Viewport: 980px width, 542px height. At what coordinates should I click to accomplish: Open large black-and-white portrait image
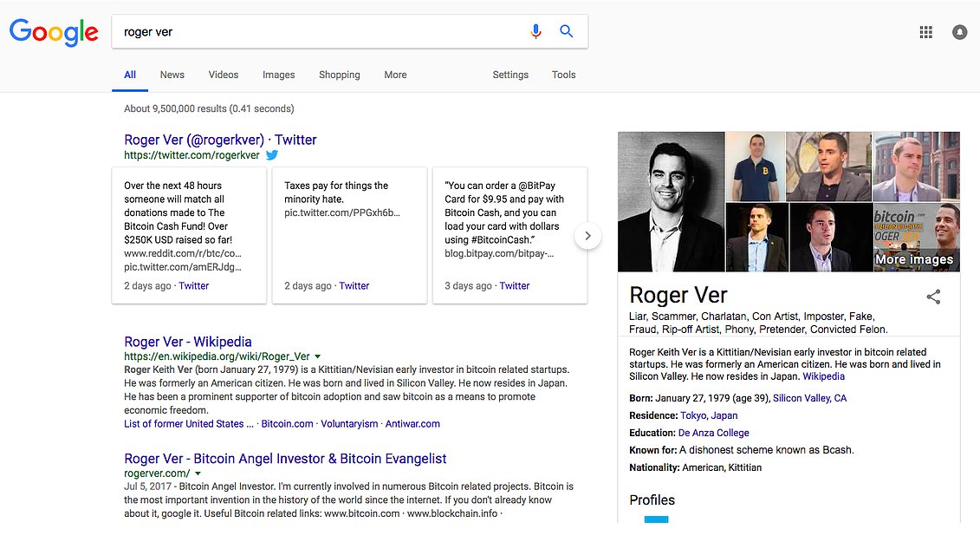pyautogui.click(x=672, y=201)
